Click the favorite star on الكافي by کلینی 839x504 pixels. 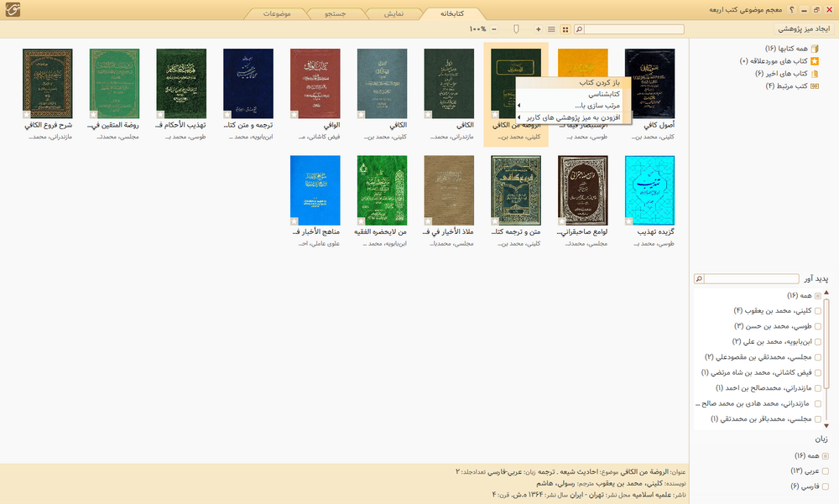361,115
